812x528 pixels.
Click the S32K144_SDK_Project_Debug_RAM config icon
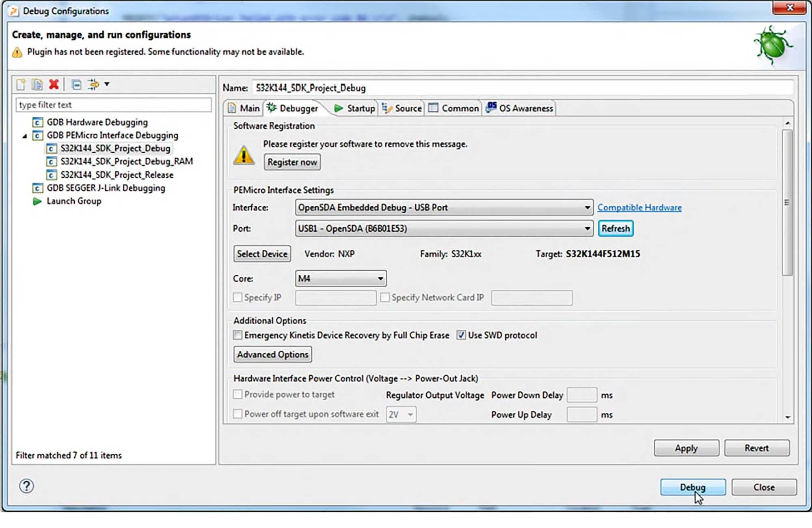[x=51, y=162]
